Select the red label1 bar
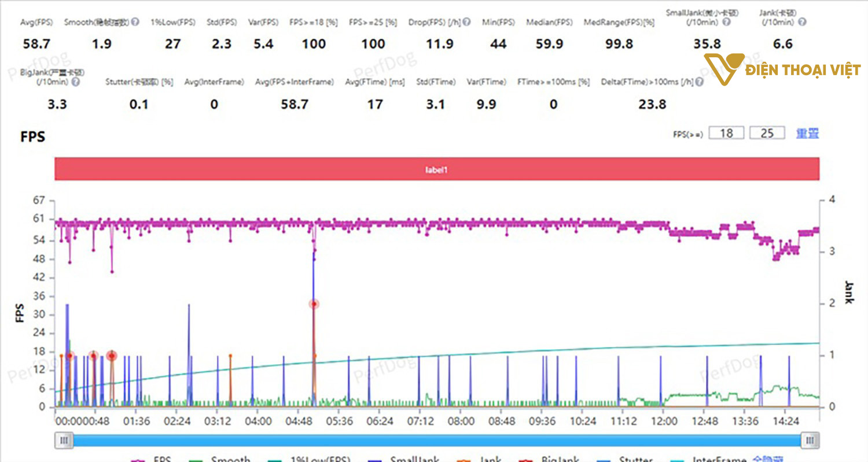The width and height of the screenshot is (868, 462). (x=437, y=170)
